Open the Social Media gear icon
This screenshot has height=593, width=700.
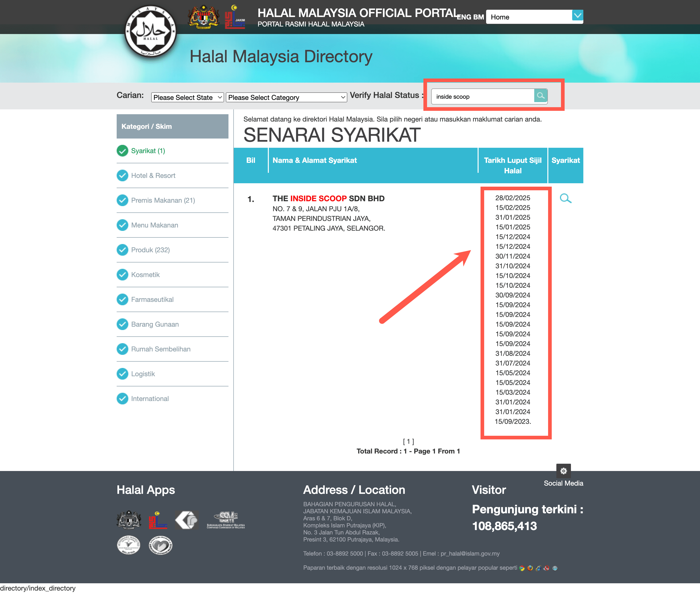(x=563, y=471)
